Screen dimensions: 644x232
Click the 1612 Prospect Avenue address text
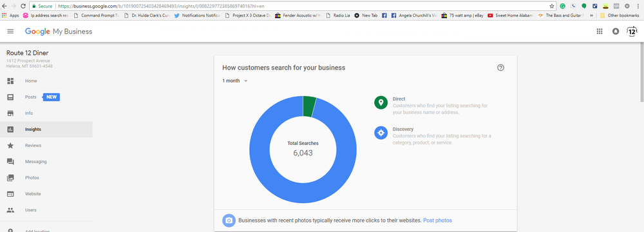[x=28, y=61]
